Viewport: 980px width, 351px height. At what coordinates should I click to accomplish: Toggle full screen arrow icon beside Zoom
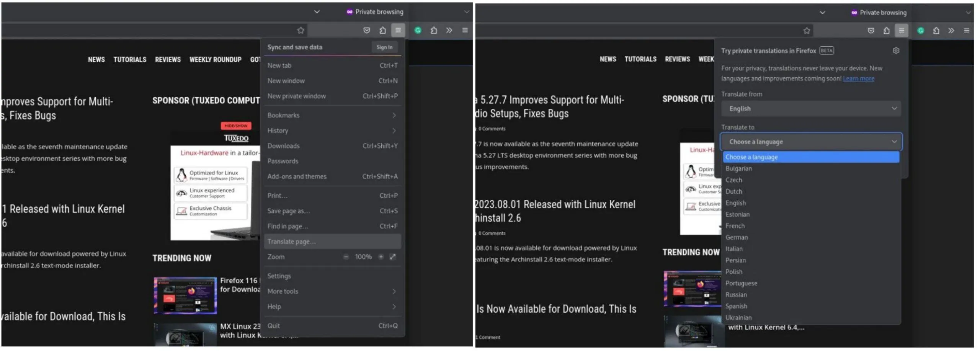393,257
